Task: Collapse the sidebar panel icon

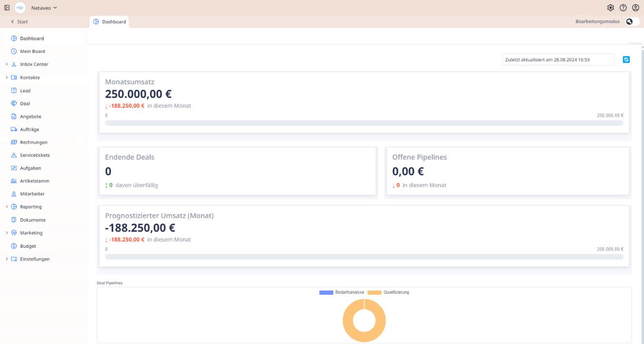Action: [7, 8]
